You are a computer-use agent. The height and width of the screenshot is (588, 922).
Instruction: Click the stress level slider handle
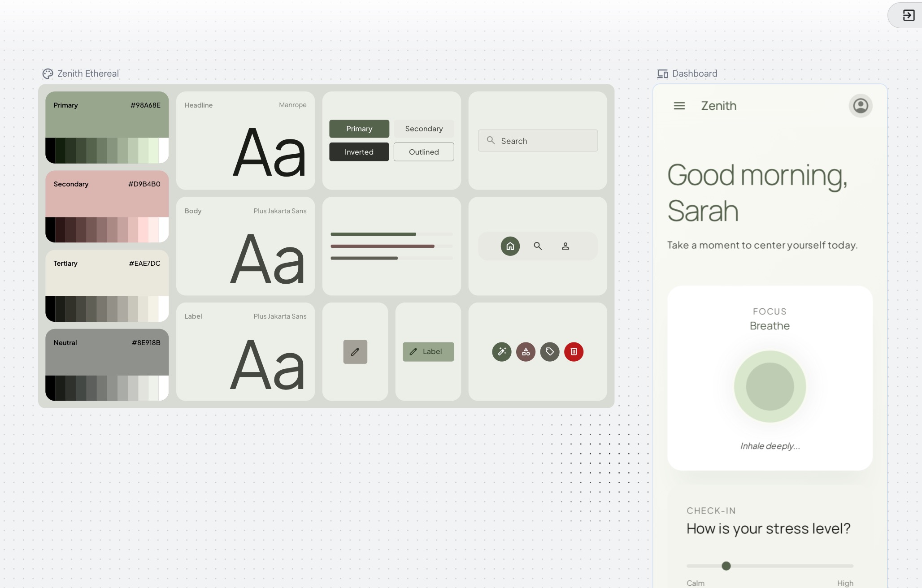726,566
